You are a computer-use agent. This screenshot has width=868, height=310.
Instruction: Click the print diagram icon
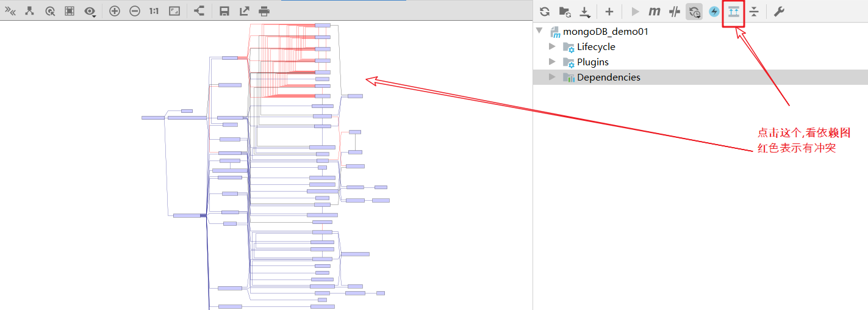coord(264,11)
